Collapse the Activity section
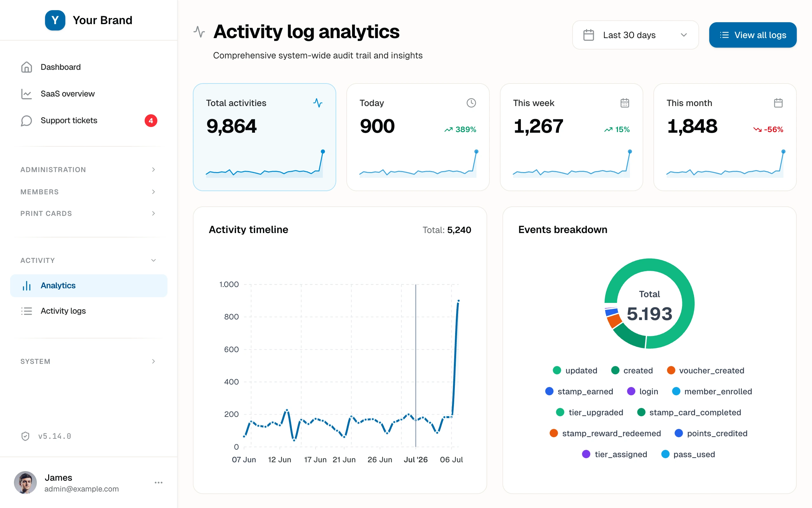812x508 pixels. pyautogui.click(x=88, y=260)
